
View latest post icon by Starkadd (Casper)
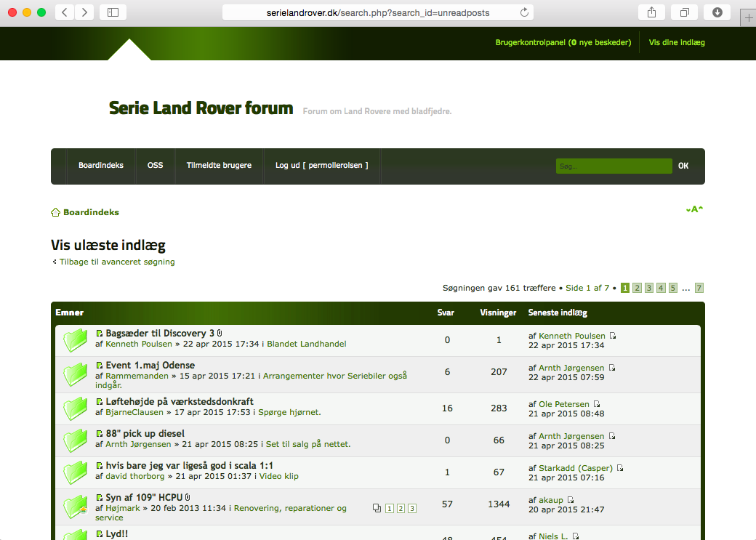(x=620, y=467)
